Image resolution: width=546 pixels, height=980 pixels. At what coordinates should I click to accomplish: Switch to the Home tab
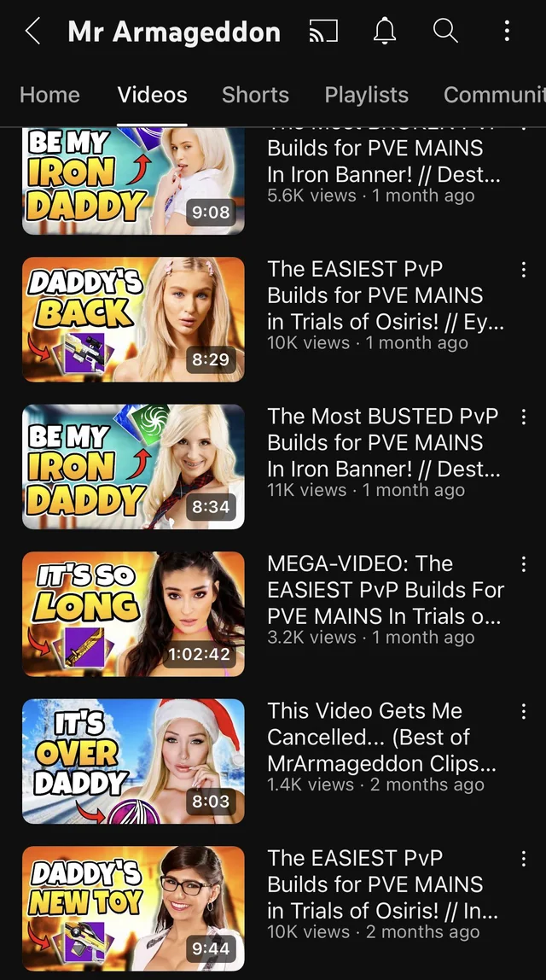click(x=49, y=95)
